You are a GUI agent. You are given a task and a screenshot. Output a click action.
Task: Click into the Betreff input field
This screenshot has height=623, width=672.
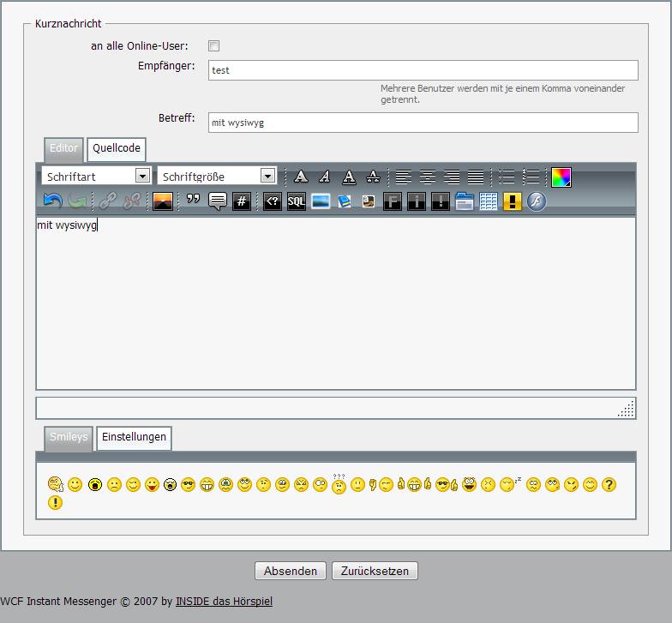(423, 123)
